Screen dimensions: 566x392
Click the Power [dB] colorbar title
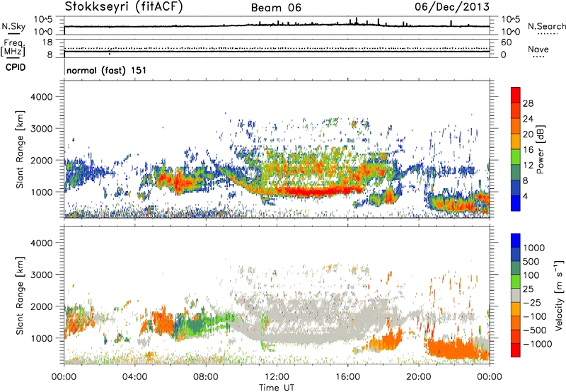click(x=540, y=149)
